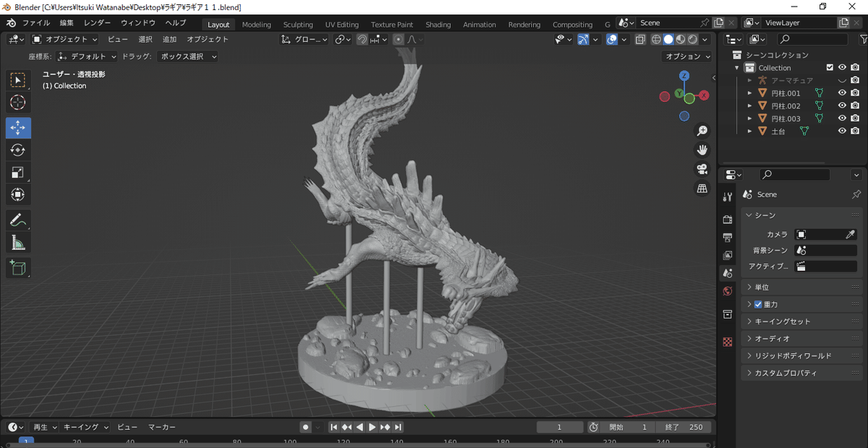868x448 pixels.
Task: Open Output properties tab (printer icon)
Action: coord(728,237)
